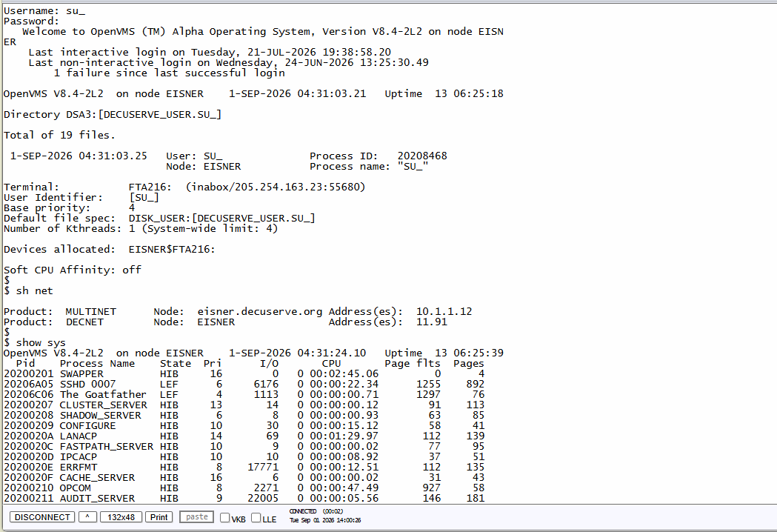Screen dimensions: 777x532
Task: Click the 'EISNER$FTA216:' allocated device
Action: click(x=172, y=249)
